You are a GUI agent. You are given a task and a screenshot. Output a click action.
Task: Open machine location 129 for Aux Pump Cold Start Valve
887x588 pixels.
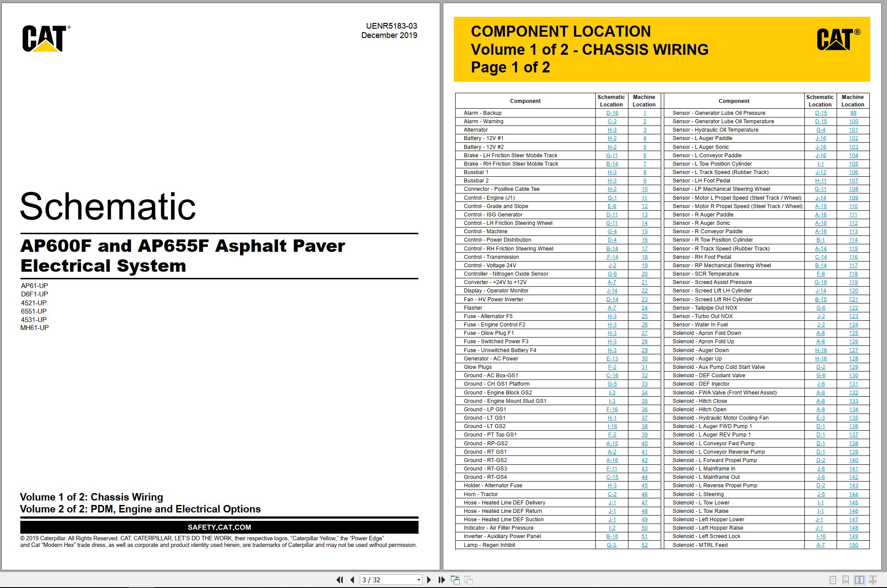coord(853,367)
